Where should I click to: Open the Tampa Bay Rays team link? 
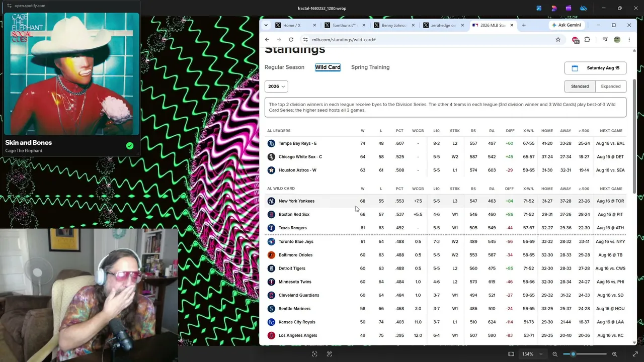297,143
